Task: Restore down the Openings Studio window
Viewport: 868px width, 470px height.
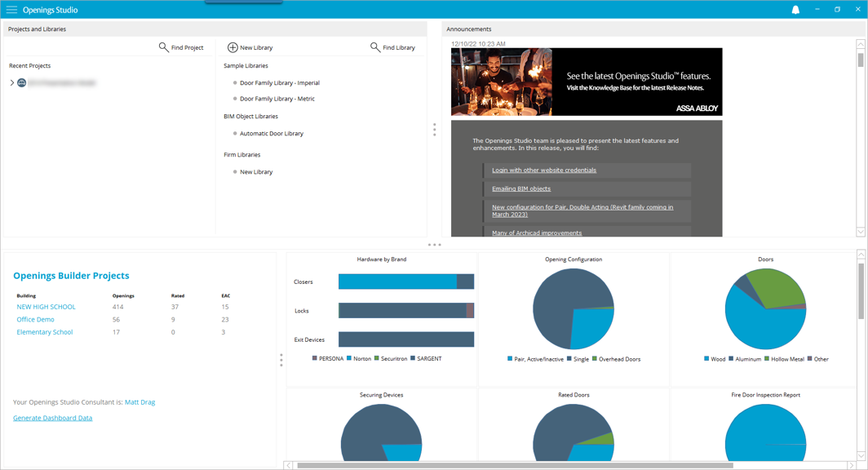Action: 838,10
